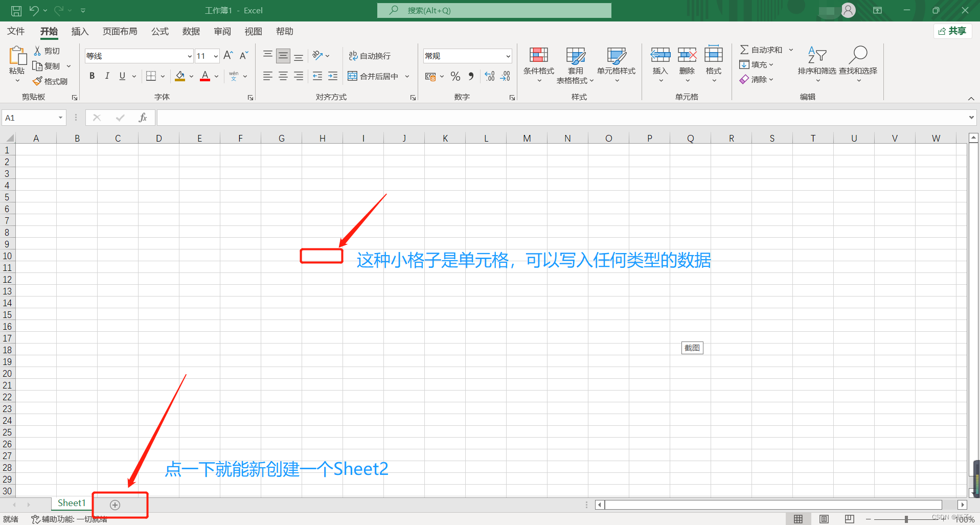Click the Save icon in title bar
This screenshot has width=980, height=525.
coord(16,10)
